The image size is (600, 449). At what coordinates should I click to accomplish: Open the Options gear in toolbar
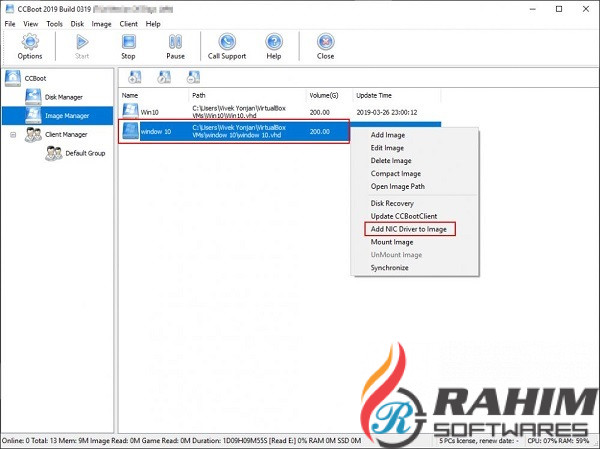(30, 46)
